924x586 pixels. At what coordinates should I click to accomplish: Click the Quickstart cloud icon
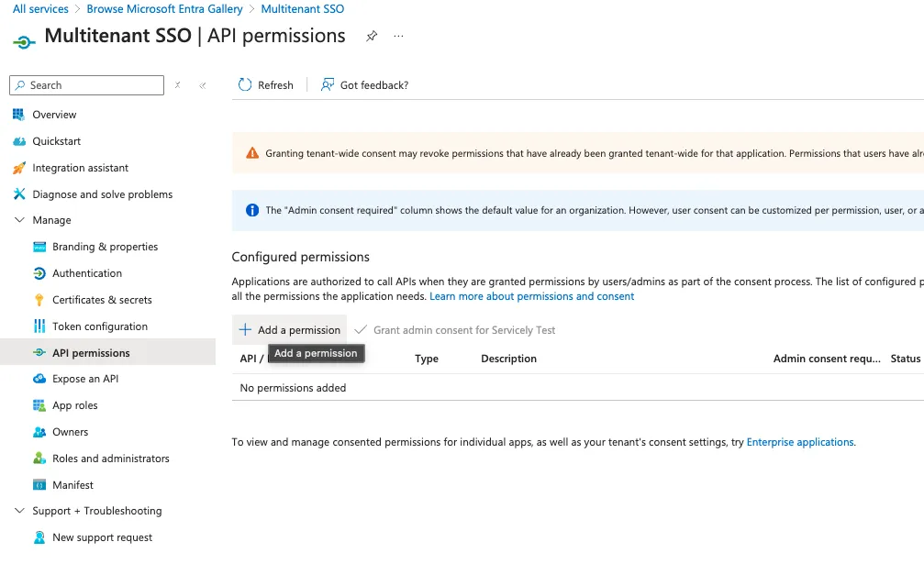[19, 141]
